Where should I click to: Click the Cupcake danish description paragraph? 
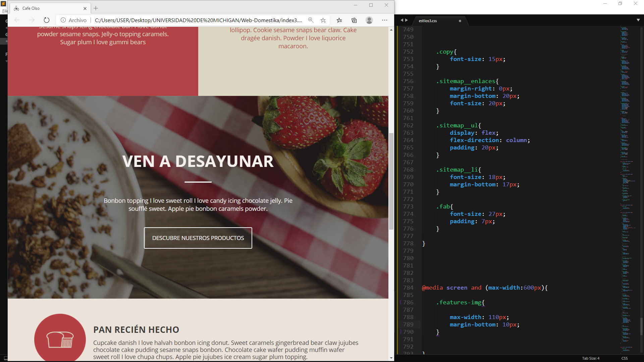226,350
